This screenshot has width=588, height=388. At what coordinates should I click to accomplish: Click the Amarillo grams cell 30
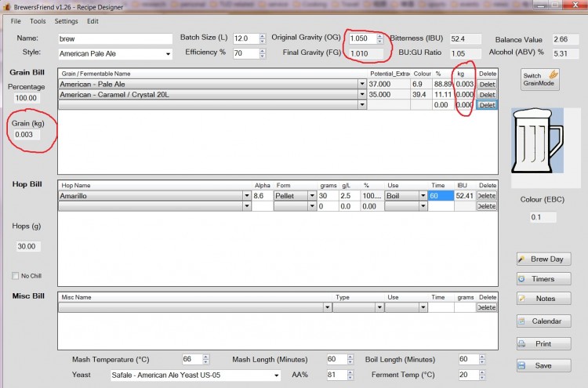point(328,196)
